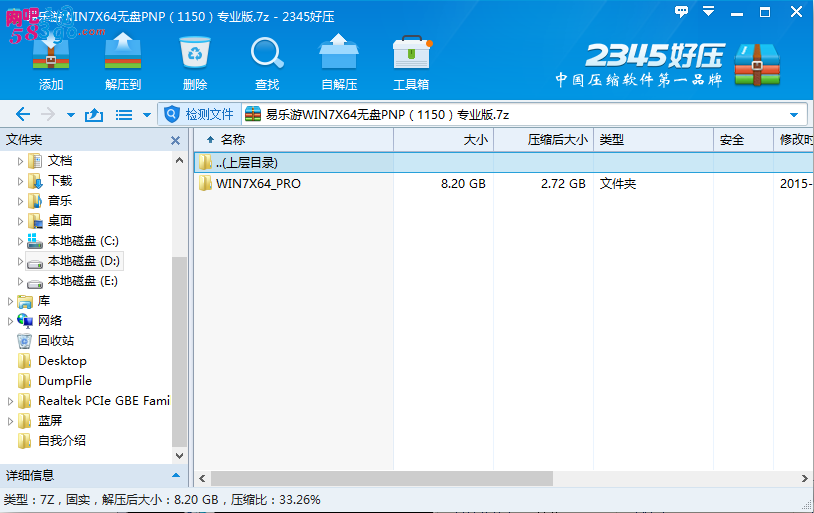Go up one folder level icon
The image size is (814, 513).
click(94, 114)
